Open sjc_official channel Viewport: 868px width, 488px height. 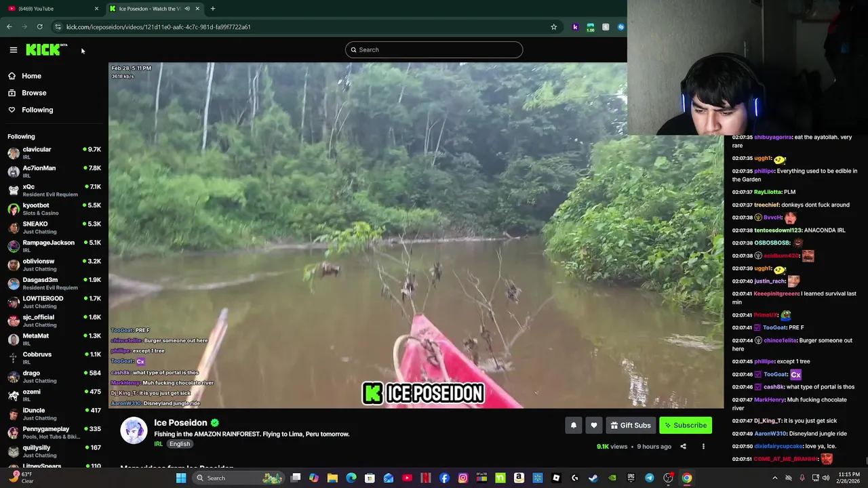[54, 321]
